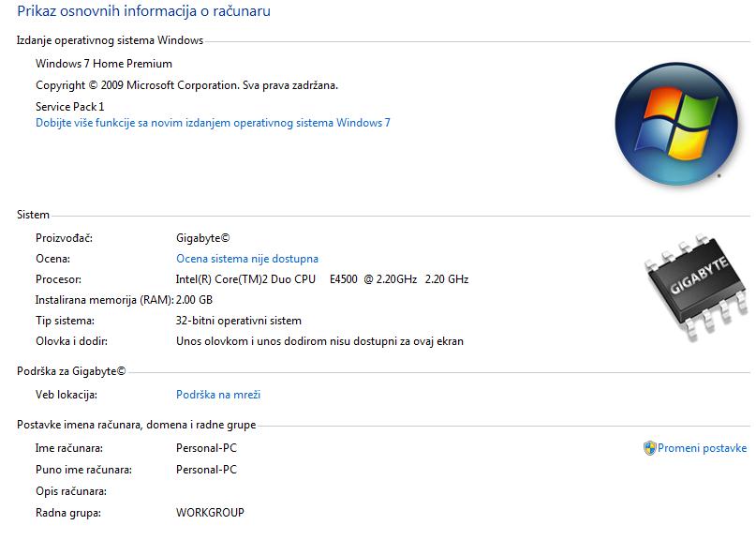
Task: Click the '32-bitni operativni sistem' value
Action: [x=239, y=321]
